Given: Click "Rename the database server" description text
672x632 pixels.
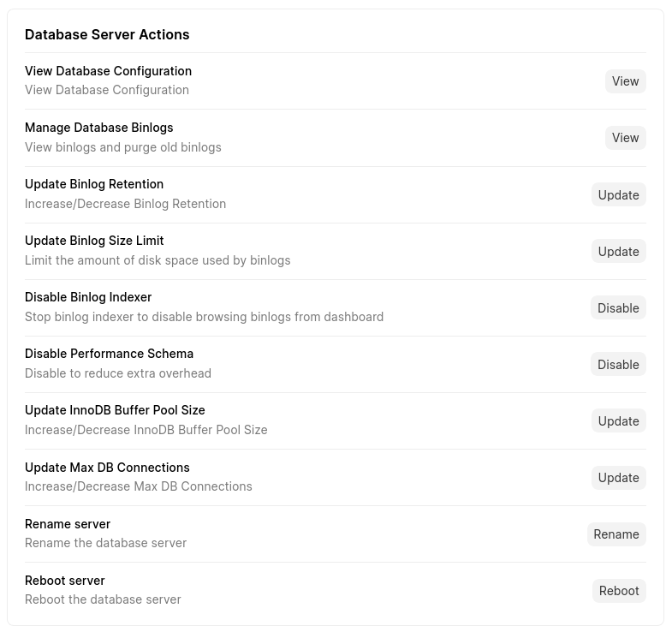Looking at the screenshot, I should 105,543.
